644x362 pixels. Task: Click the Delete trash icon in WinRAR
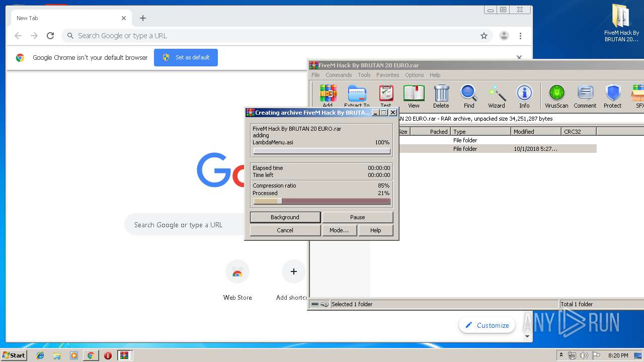click(x=441, y=96)
